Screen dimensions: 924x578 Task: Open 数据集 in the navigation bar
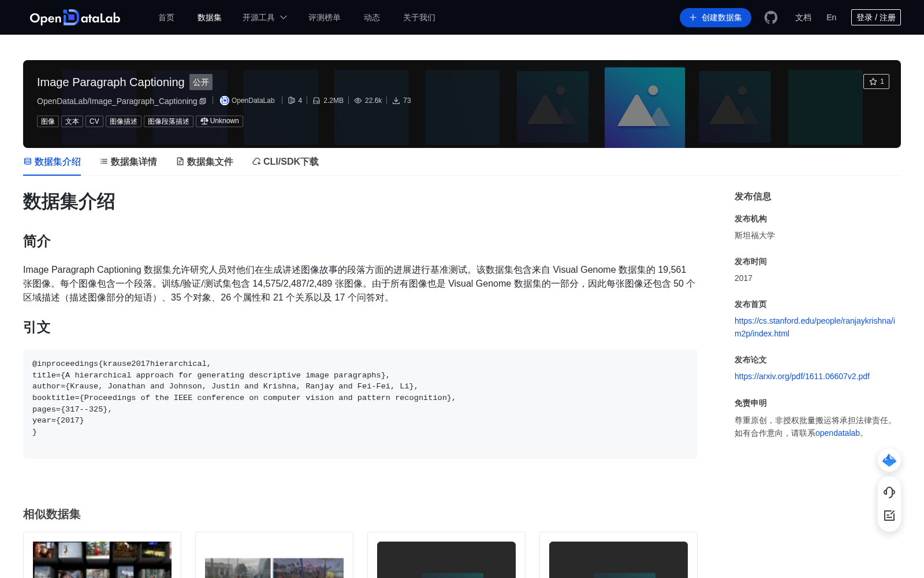(210, 17)
